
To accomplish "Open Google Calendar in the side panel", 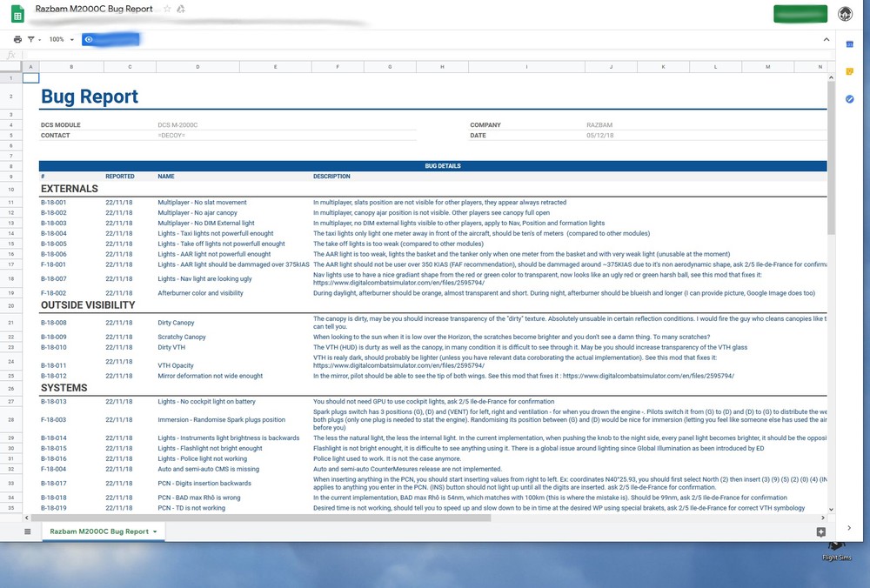I will coord(849,44).
